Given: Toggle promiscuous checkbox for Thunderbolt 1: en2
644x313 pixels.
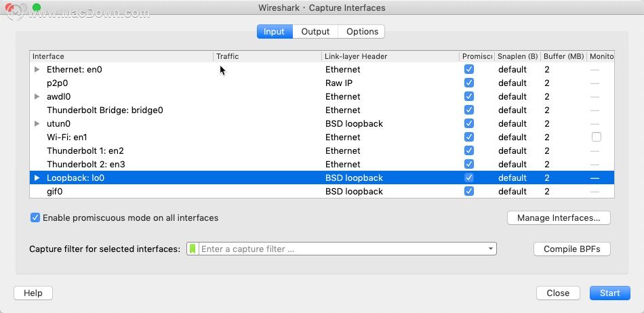Looking at the screenshot, I should (469, 150).
